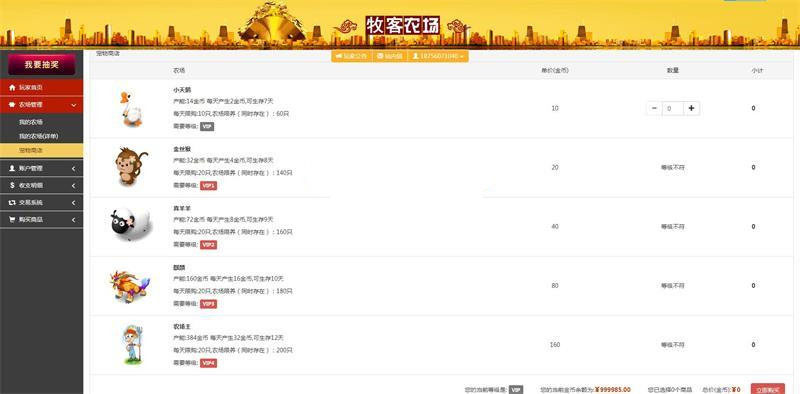Click the 数量 column header

pos(673,70)
